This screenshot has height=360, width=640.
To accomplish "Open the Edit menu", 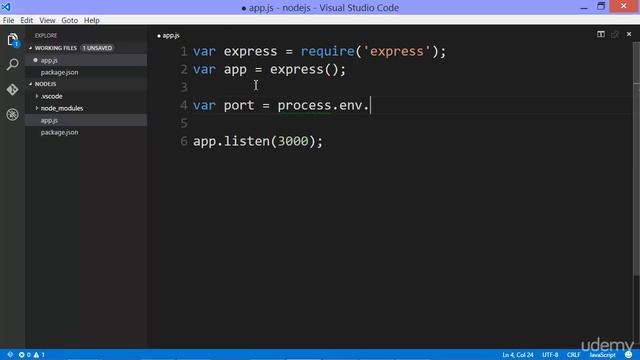I will click(27, 20).
